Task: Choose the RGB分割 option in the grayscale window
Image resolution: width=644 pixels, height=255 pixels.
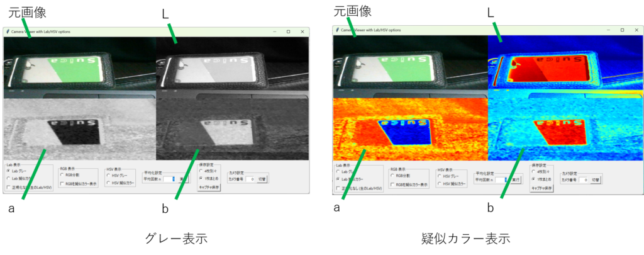Action: 64,176
